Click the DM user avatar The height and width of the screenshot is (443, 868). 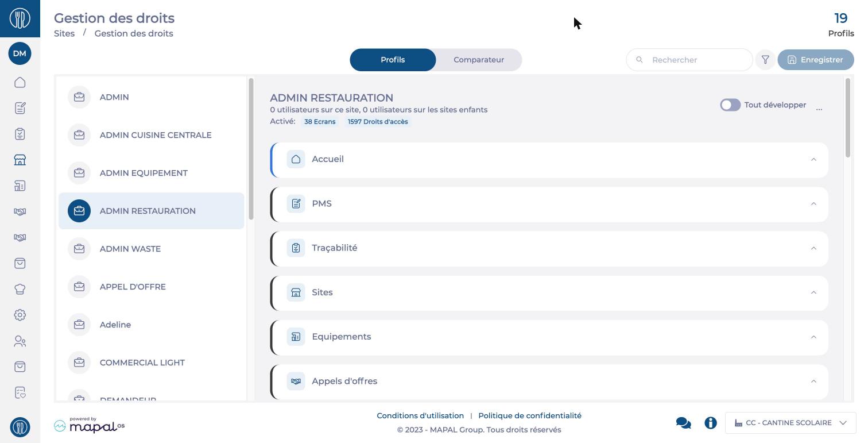(x=20, y=53)
